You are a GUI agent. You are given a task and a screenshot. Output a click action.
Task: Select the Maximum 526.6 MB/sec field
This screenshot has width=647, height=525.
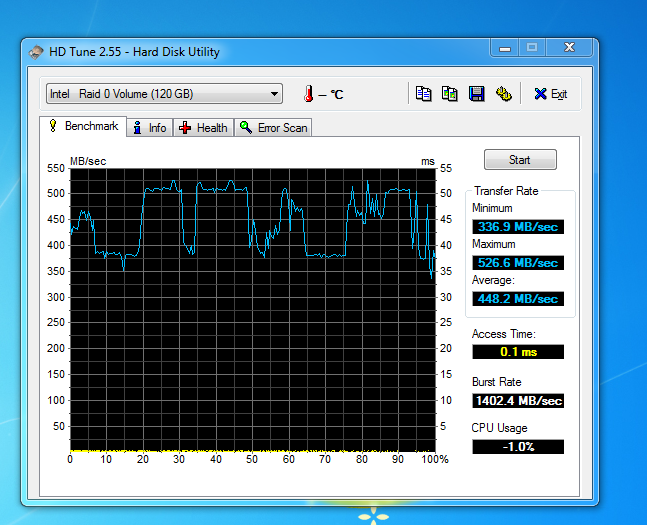tap(517, 263)
